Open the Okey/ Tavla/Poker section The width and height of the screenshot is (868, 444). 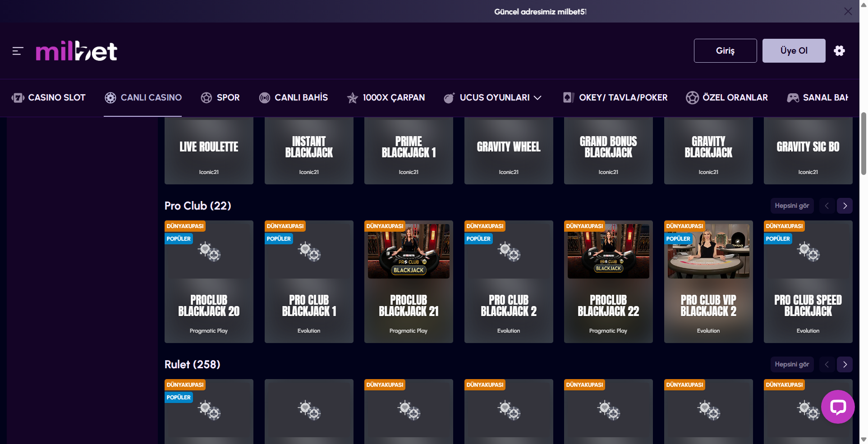pos(615,98)
